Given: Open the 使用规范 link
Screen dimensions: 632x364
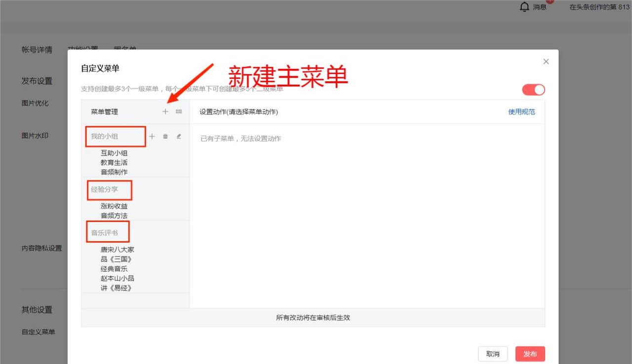Looking at the screenshot, I should click(521, 112).
